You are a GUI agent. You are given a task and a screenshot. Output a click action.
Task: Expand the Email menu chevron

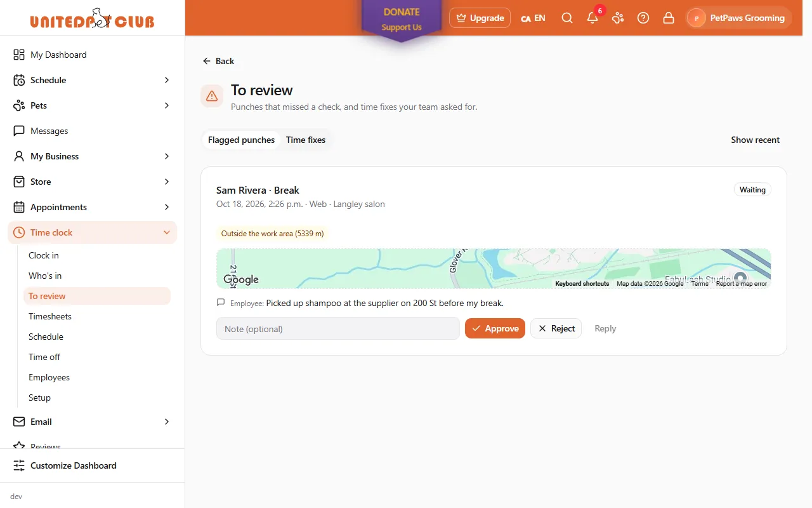[167, 422]
